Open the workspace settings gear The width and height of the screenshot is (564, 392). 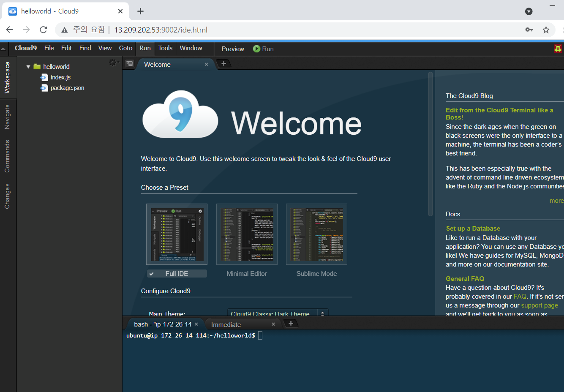click(113, 63)
